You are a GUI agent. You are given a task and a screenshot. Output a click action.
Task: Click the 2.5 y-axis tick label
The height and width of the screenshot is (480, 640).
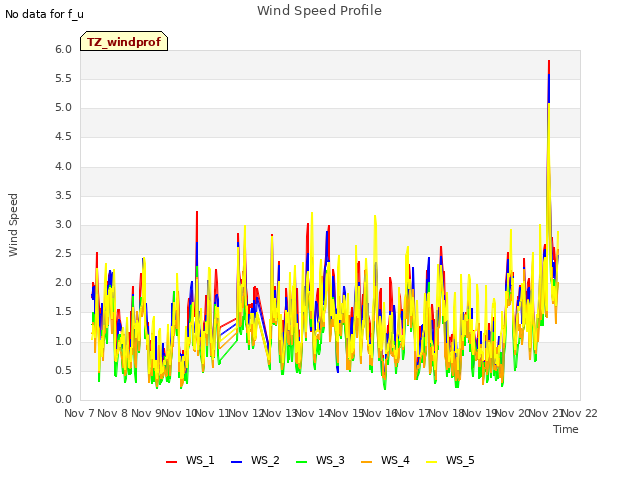coord(63,253)
